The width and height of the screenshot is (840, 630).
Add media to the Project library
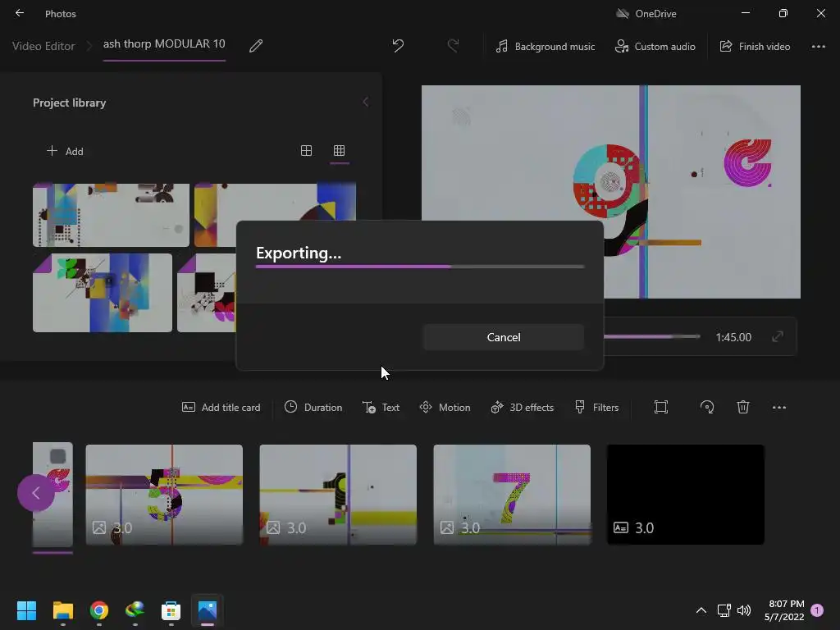[65, 151]
